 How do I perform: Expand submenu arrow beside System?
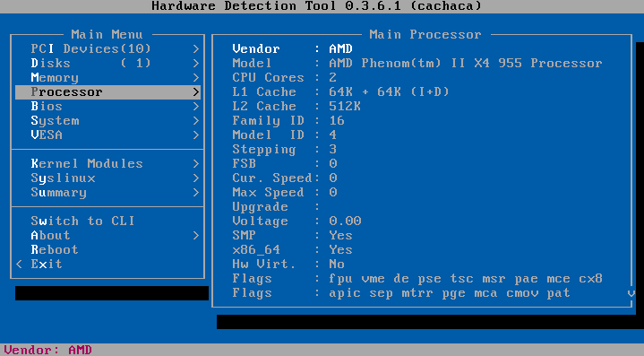pyautogui.click(x=196, y=121)
